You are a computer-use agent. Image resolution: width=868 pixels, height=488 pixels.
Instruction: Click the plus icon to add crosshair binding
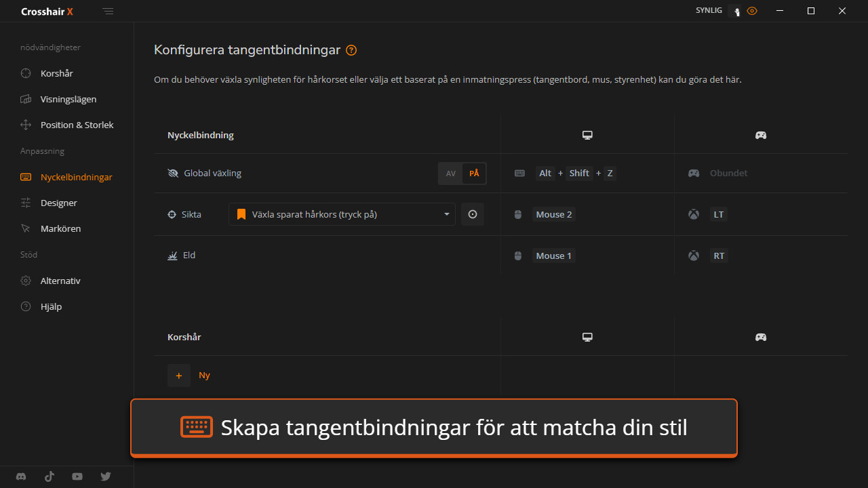click(179, 375)
